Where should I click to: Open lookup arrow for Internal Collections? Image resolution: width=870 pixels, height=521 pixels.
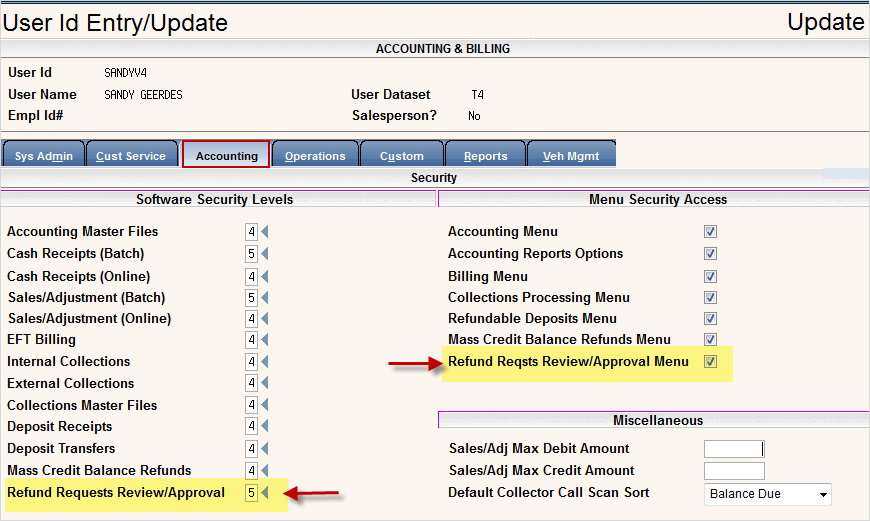click(x=265, y=362)
